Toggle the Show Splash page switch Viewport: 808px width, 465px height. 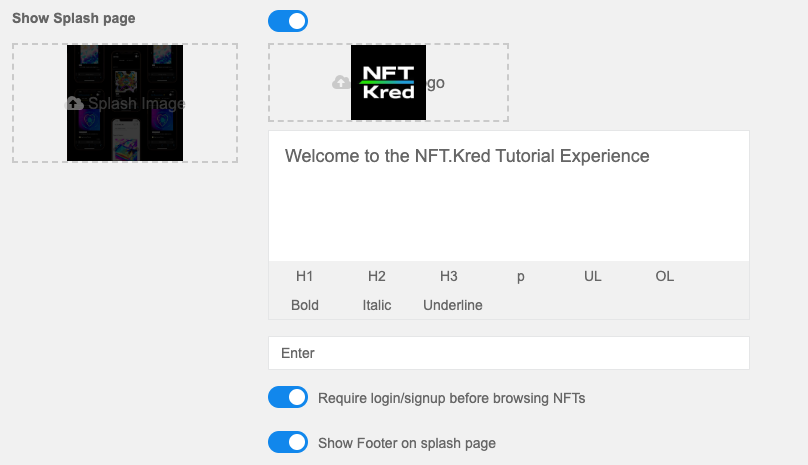(288, 21)
